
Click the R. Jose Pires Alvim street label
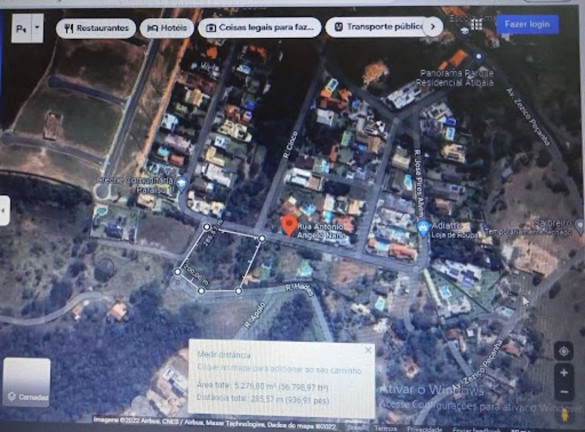[x=420, y=183]
